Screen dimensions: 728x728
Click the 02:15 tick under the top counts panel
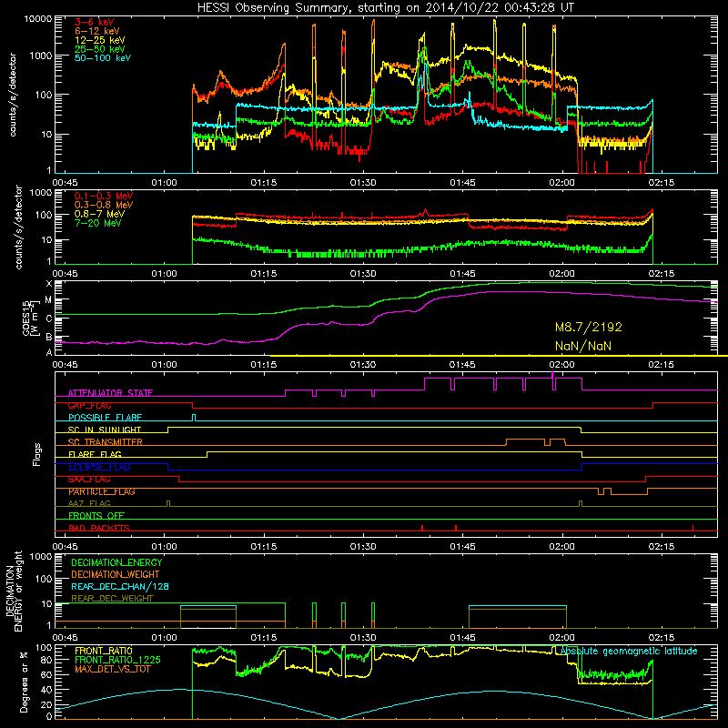point(662,183)
